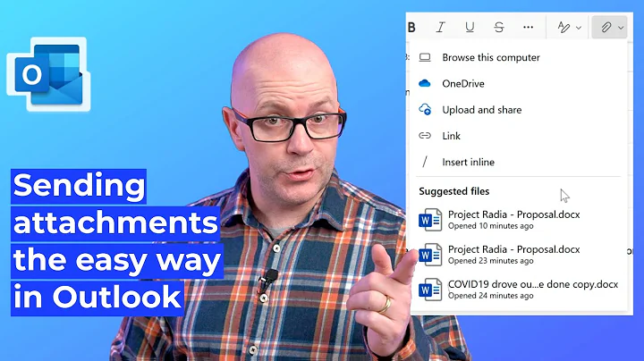Toggle italic formatting
Screen dimensions: 644x361
click(441, 28)
